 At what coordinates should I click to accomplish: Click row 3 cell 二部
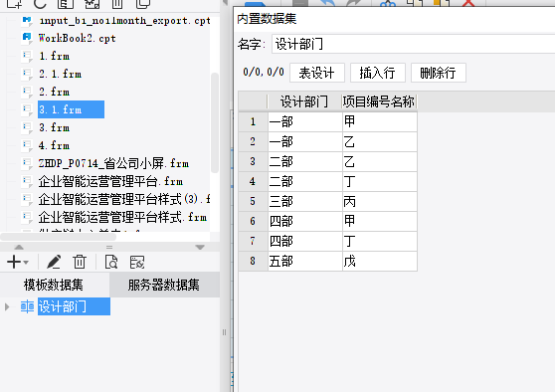coord(304,162)
